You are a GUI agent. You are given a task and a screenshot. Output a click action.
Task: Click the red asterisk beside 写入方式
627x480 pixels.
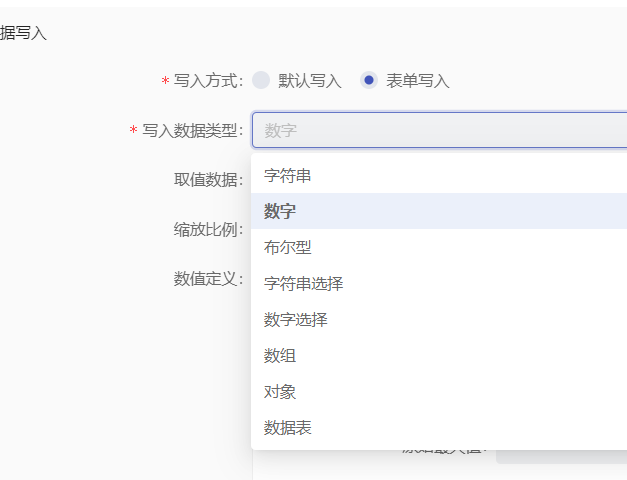[165, 82]
